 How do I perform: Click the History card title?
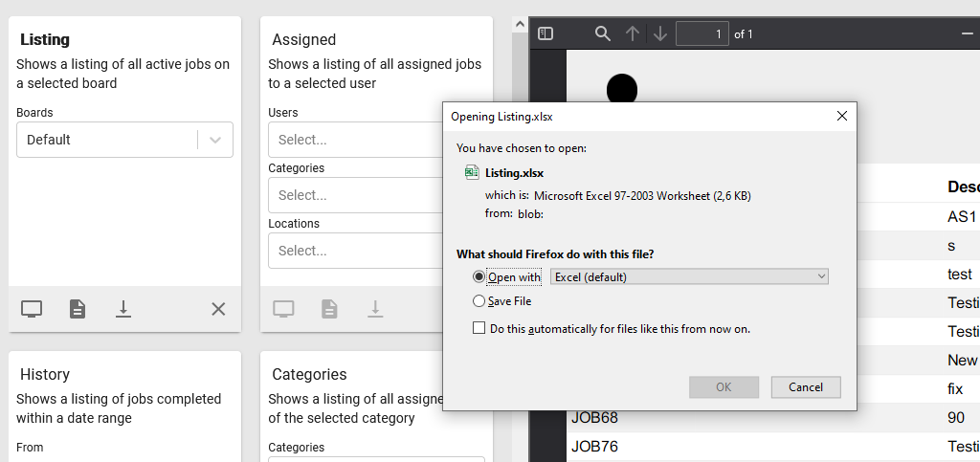[x=45, y=374]
